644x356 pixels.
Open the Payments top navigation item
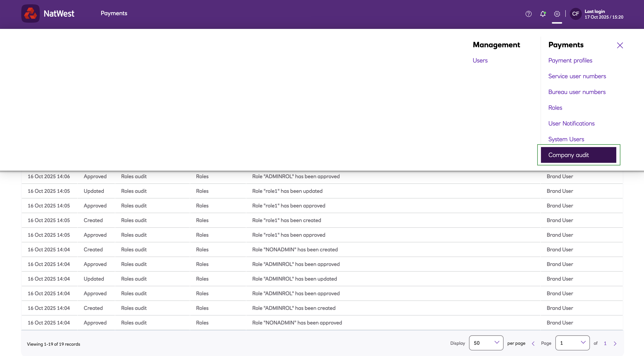point(114,13)
